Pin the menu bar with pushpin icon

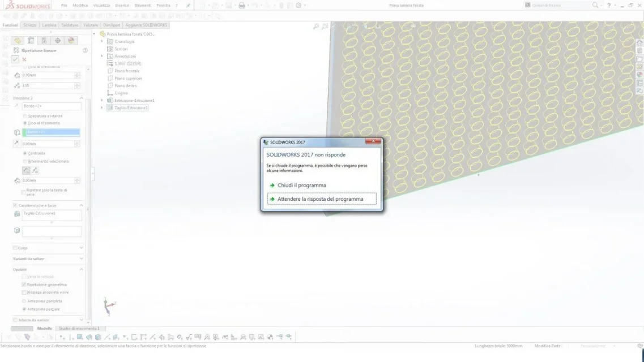pos(188,5)
